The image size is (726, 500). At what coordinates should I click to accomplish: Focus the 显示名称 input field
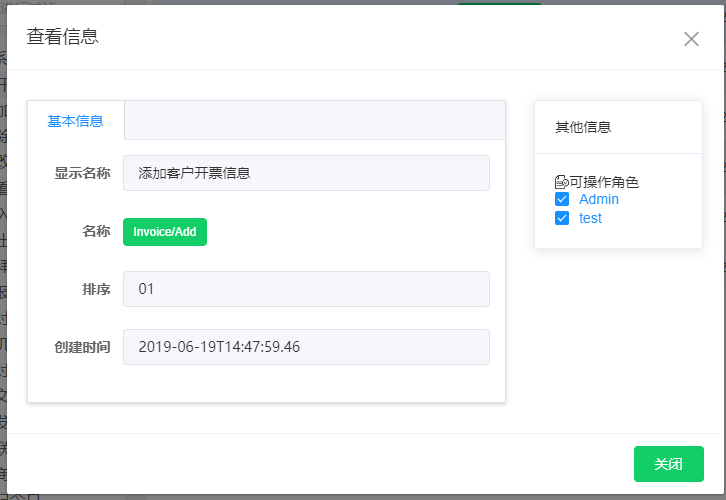click(306, 173)
